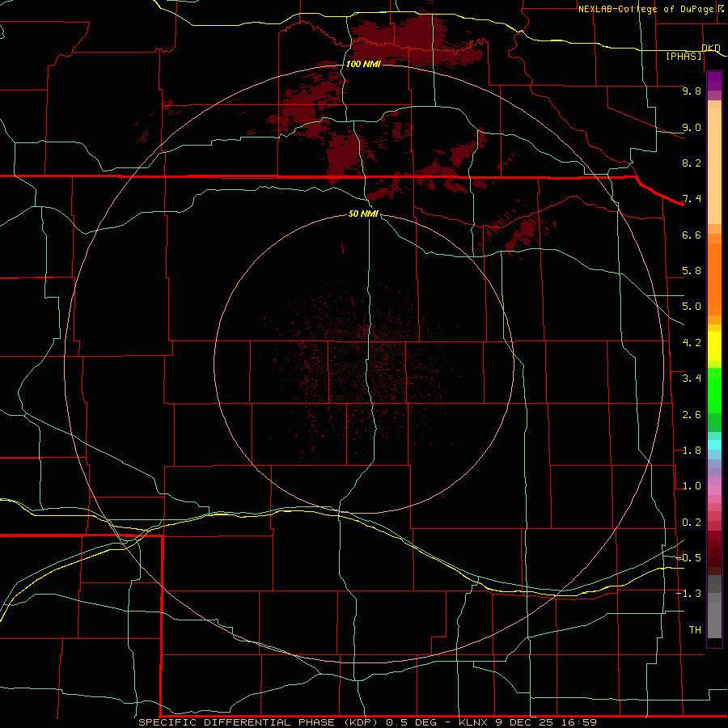Viewport: 728px width, 728px height.
Task: Pick the orange band of the color bar
Action: (x=714, y=279)
